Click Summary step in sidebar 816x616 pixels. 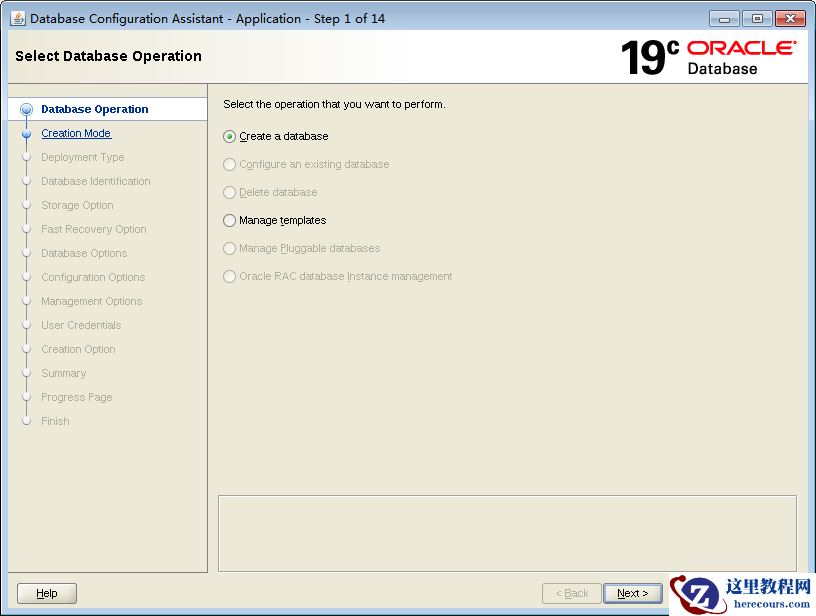point(63,373)
